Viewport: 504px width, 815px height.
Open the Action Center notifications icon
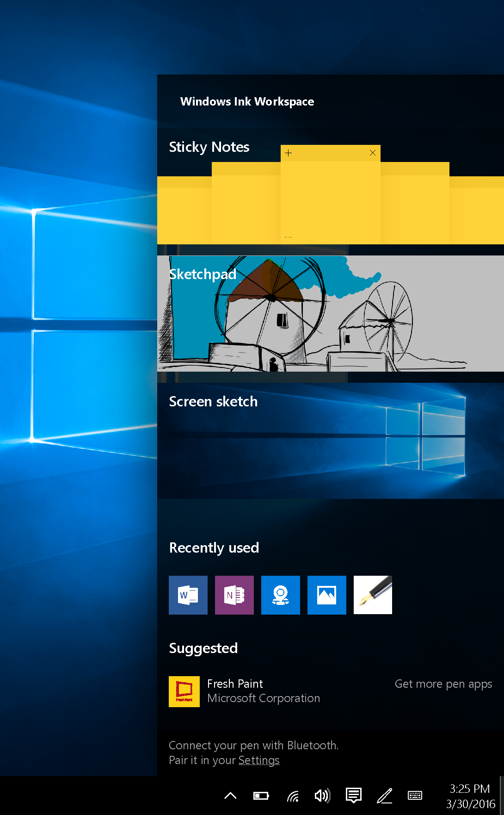(x=354, y=796)
